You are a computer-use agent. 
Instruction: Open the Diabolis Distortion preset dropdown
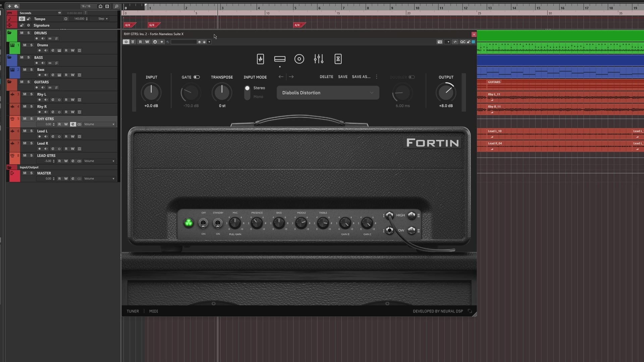(328, 93)
